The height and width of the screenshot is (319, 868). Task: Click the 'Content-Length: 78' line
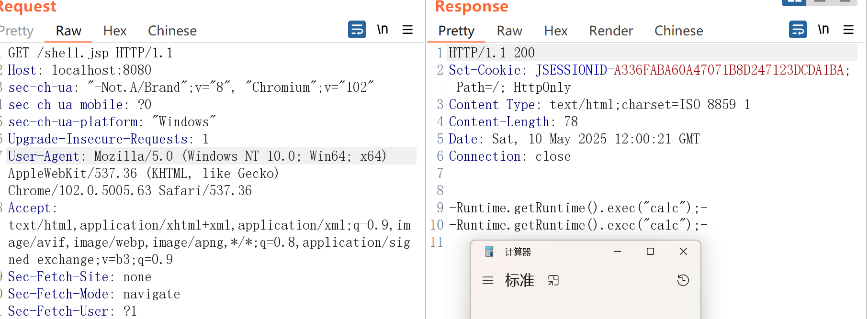point(513,121)
